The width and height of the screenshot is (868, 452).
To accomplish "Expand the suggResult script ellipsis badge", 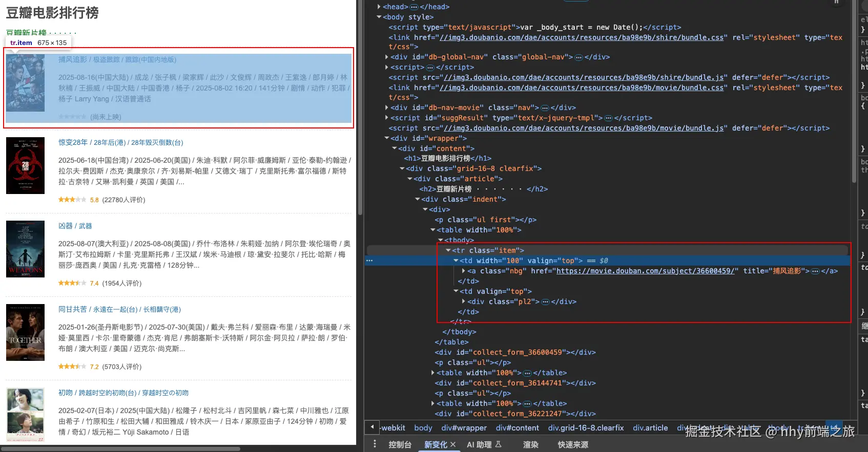I will coord(609,118).
